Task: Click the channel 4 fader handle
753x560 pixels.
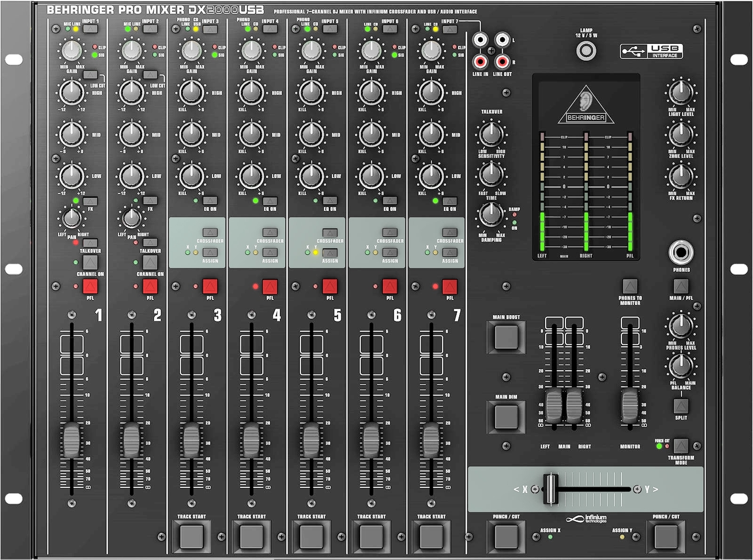Action: [x=251, y=440]
